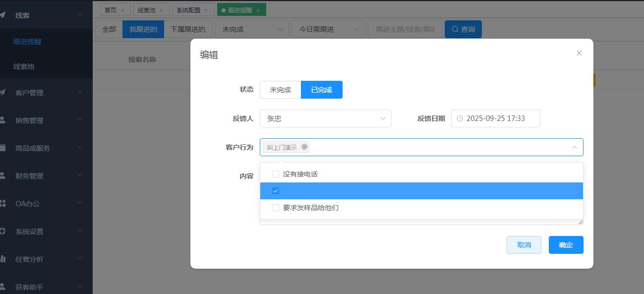
Task: Switch to the 系统配置 tab
Action: click(x=189, y=10)
